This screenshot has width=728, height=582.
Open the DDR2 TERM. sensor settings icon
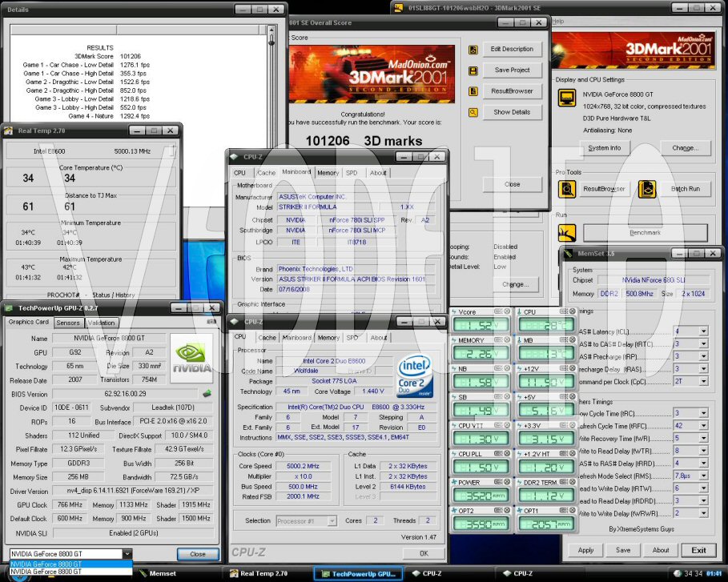[564, 482]
